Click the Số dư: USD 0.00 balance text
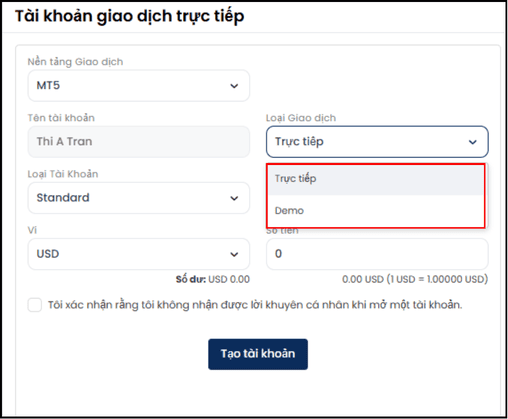 click(213, 279)
